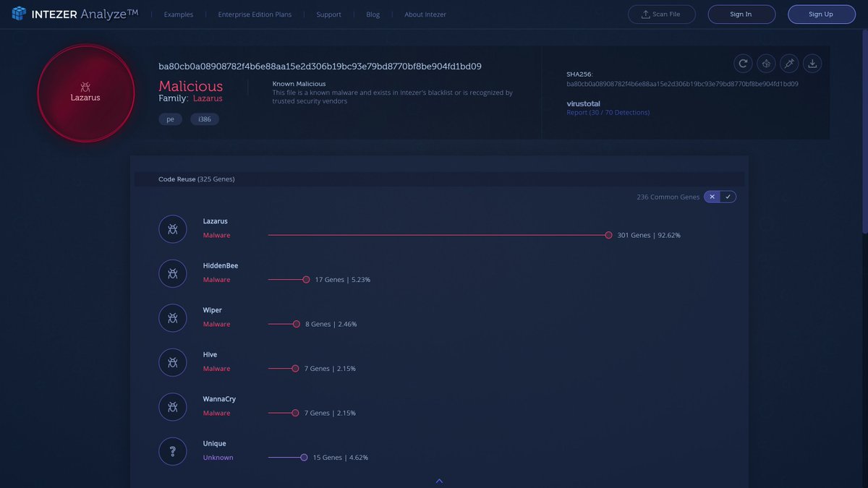This screenshot has width=868, height=488.
Task: Click the Sign Up button
Action: click(822, 14)
